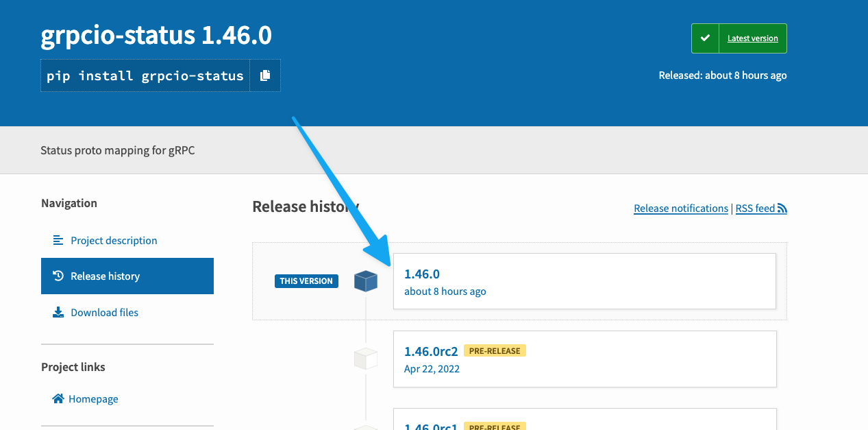
Task: Click the Project links sidebar heading
Action: click(x=73, y=367)
